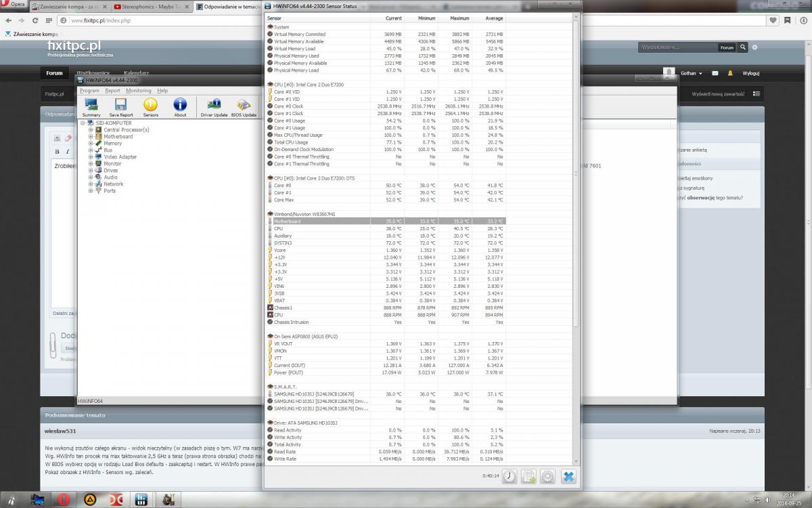
Task: Open forum search options gear icon
Action: pos(755,47)
